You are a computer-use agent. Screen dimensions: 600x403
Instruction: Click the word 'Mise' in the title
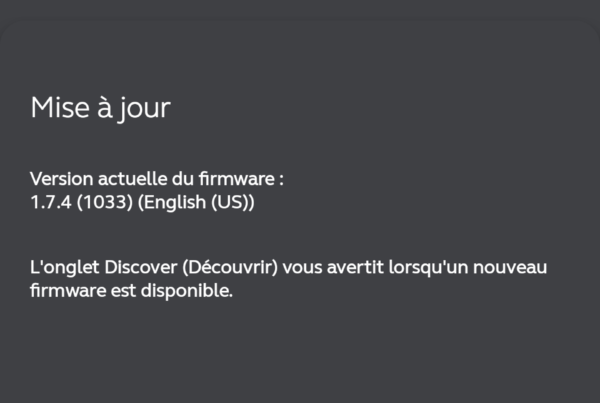[x=60, y=108]
